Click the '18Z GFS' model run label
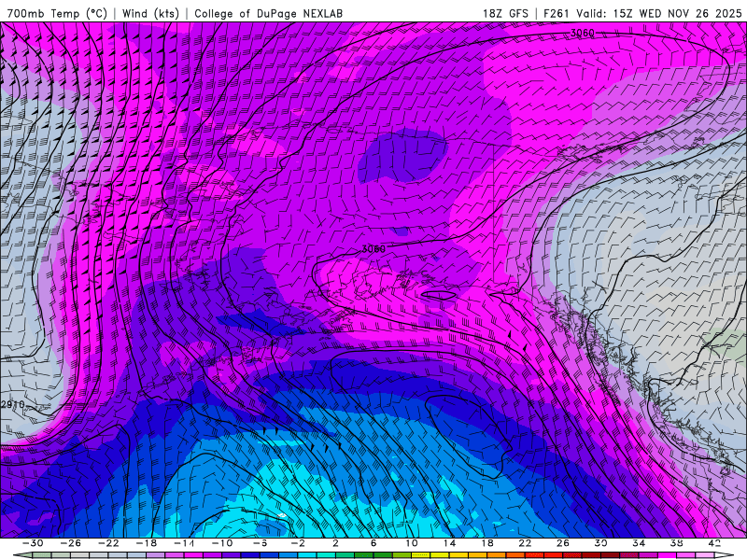The height and width of the screenshot is (560, 747). [x=505, y=13]
